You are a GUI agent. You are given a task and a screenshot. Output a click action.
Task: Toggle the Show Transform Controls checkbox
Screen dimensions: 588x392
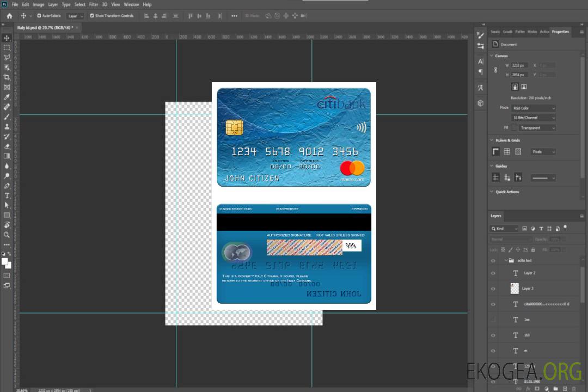[92, 16]
